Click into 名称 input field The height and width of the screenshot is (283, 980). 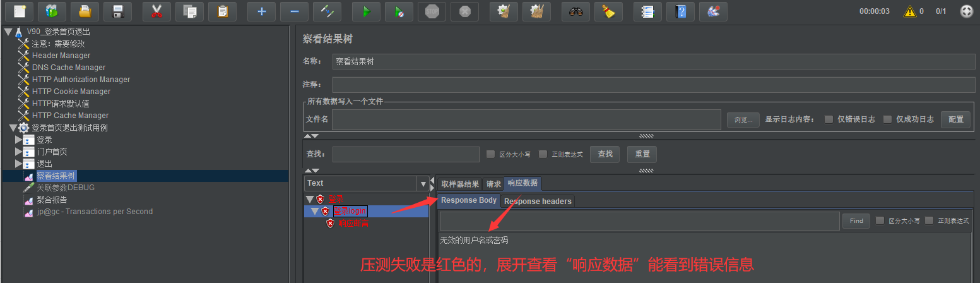coord(654,61)
